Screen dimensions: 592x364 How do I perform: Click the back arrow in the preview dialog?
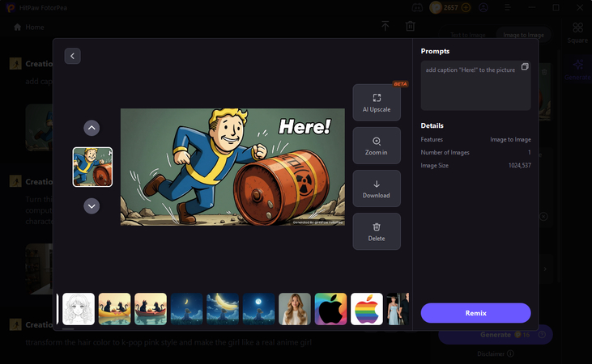(72, 56)
